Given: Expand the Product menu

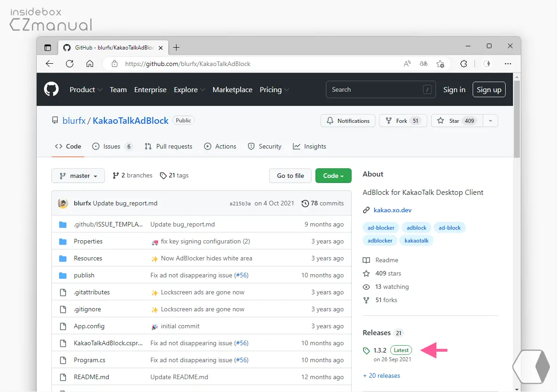Looking at the screenshot, I should [x=86, y=90].
